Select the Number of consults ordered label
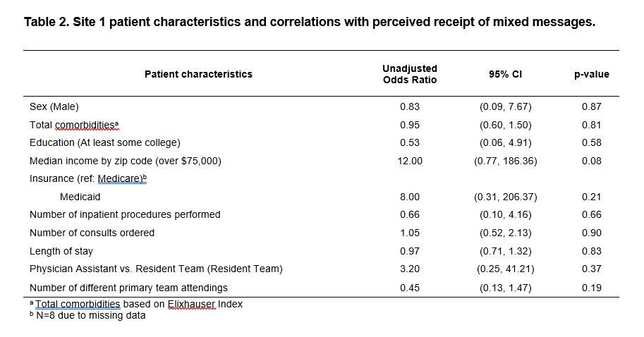This screenshot has height=337, width=644. pos(92,233)
